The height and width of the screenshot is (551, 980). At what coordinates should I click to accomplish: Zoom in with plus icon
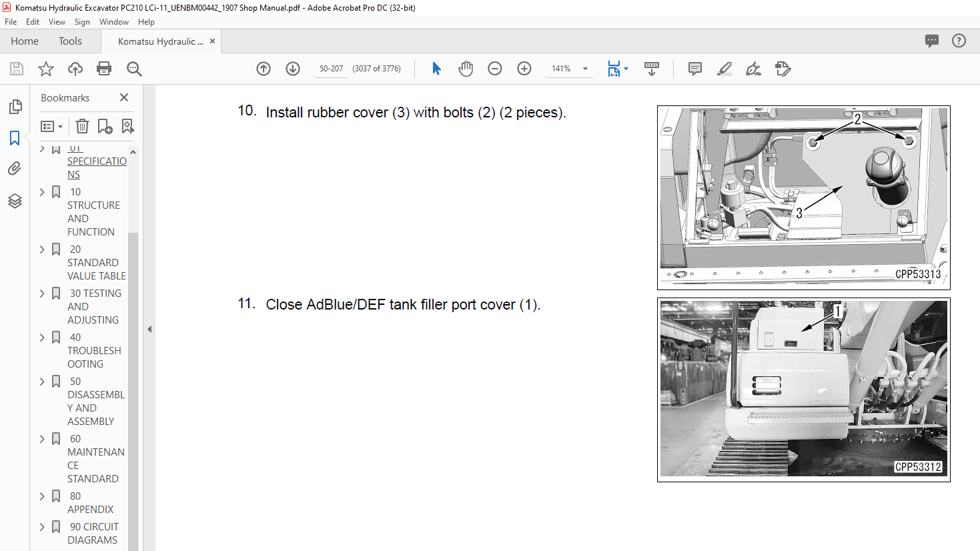click(x=524, y=69)
